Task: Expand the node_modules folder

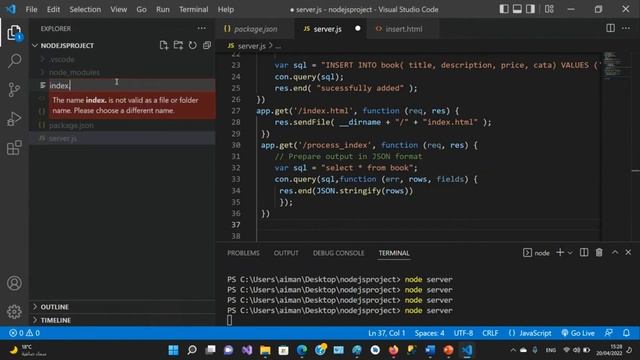Action: [x=74, y=72]
